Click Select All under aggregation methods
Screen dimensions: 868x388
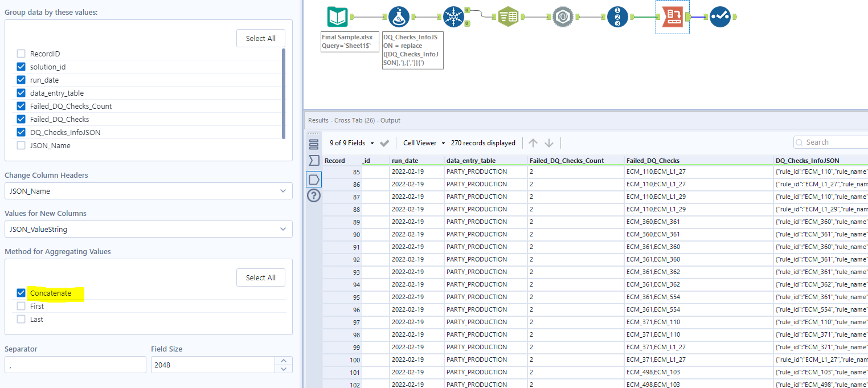pyautogui.click(x=260, y=277)
